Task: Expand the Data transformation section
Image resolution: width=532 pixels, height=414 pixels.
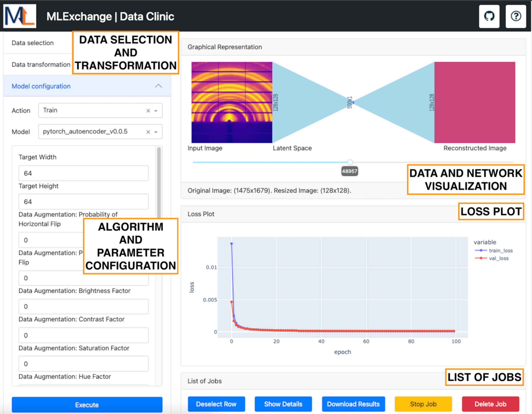Action: tap(41, 65)
